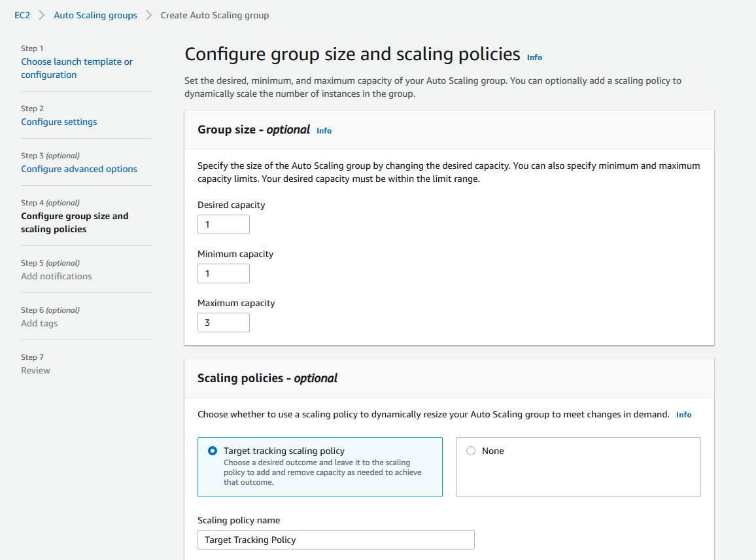Go to Auto Scaling groups breadcrumb
The image size is (756, 560).
[95, 15]
